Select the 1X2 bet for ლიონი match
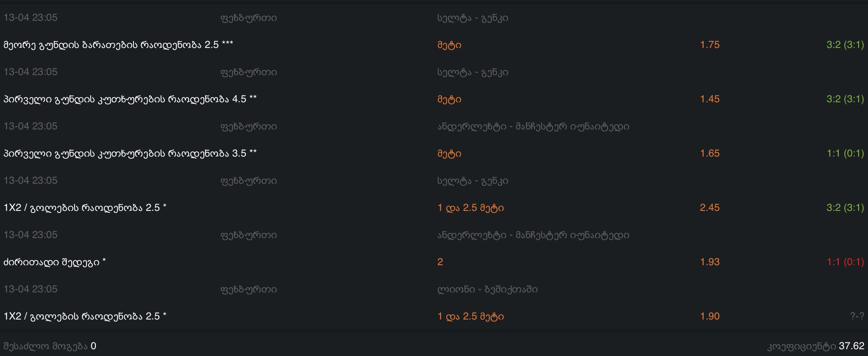The image size is (868, 356). click(x=85, y=317)
